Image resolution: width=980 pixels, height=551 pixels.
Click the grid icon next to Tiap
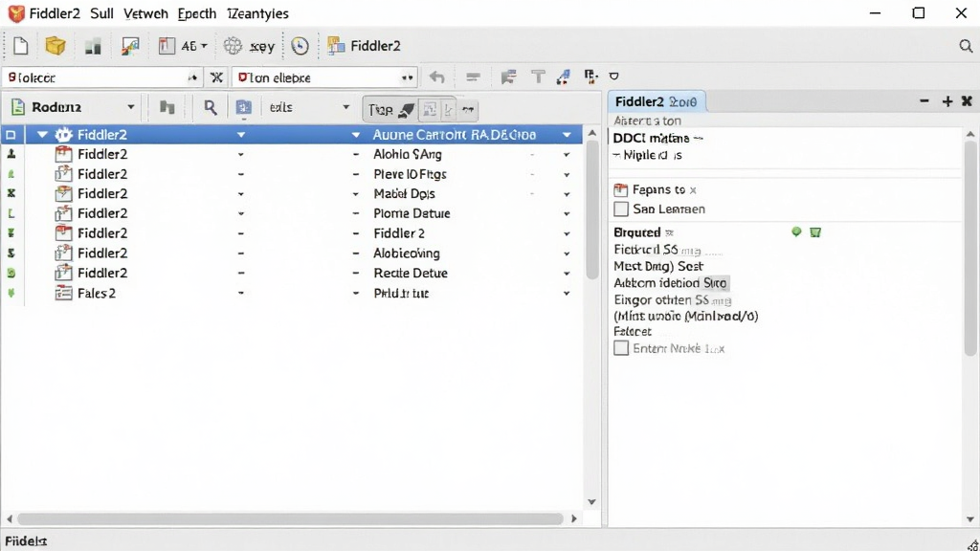coord(430,110)
